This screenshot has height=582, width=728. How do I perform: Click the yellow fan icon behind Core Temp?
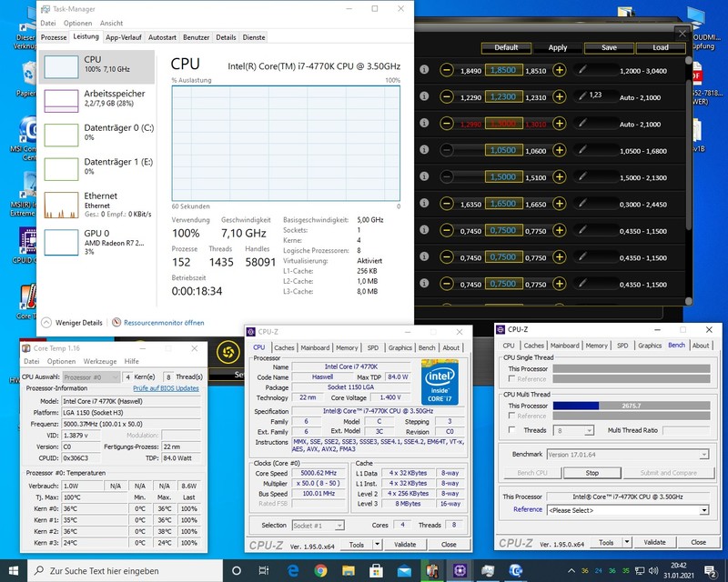[x=228, y=352]
